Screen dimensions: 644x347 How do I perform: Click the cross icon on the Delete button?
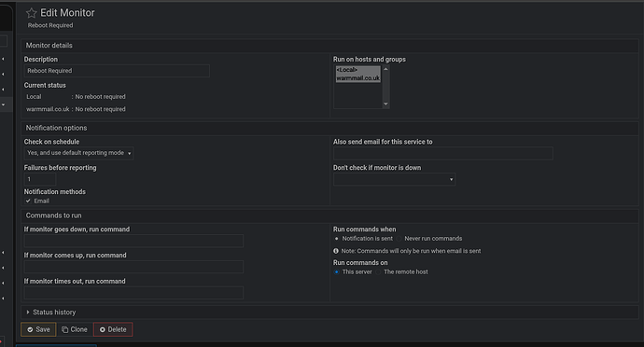coord(103,330)
